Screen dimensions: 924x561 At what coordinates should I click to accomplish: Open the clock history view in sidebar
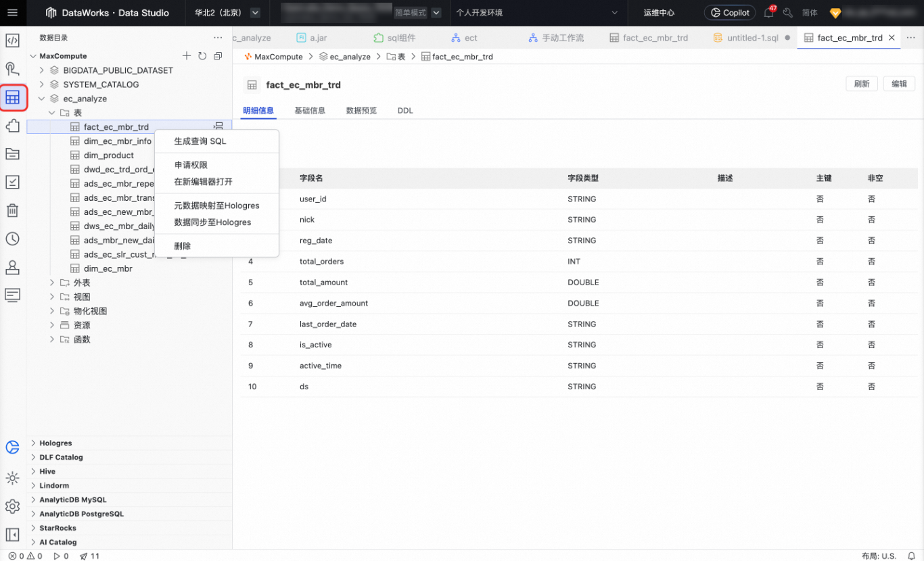[x=12, y=239]
